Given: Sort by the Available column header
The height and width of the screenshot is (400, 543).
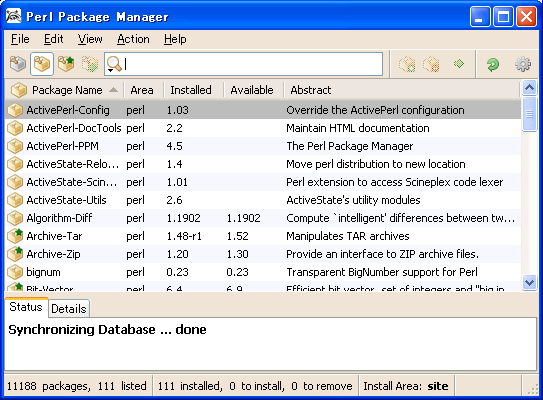Looking at the screenshot, I should (x=253, y=90).
